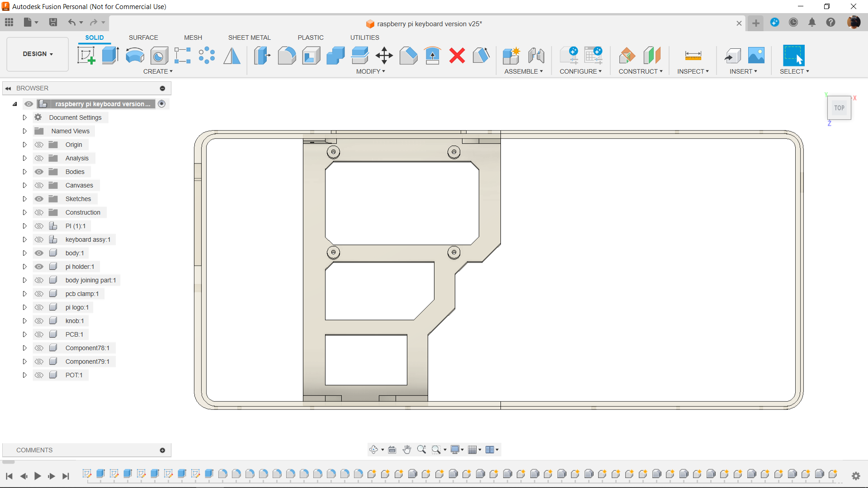868x488 pixels.
Task: Click the Move/Copy tool icon
Action: click(x=383, y=56)
